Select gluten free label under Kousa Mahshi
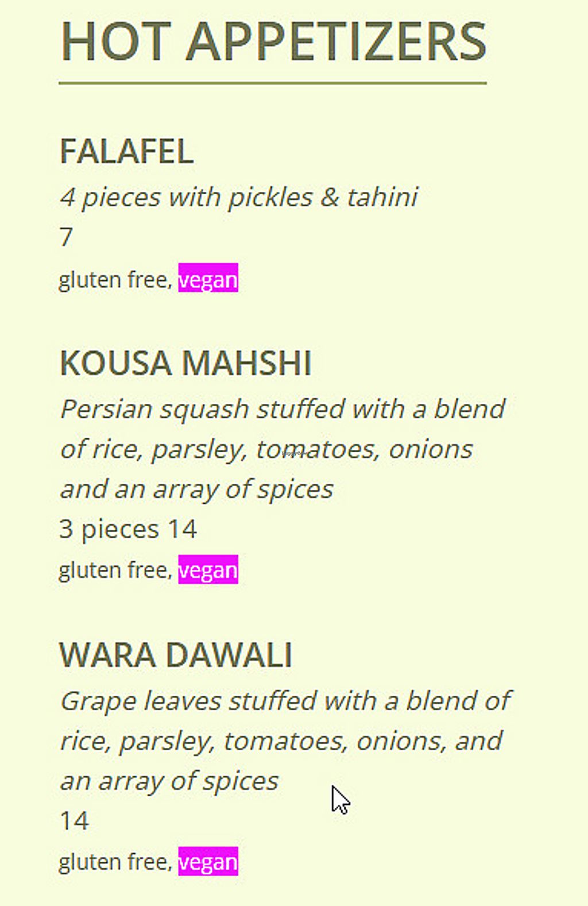Viewport: 588px width, 906px height. point(115,570)
